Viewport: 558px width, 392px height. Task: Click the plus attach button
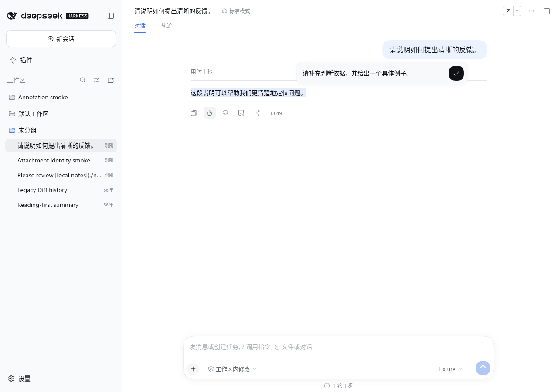pyautogui.click(x=193, y=369)
